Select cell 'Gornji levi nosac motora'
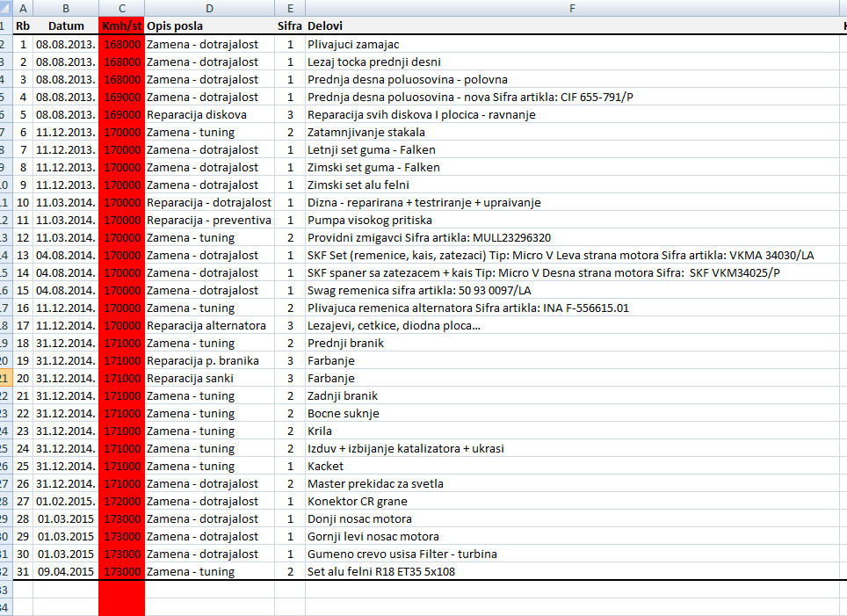847x616 pixels. tap(572, 536)
